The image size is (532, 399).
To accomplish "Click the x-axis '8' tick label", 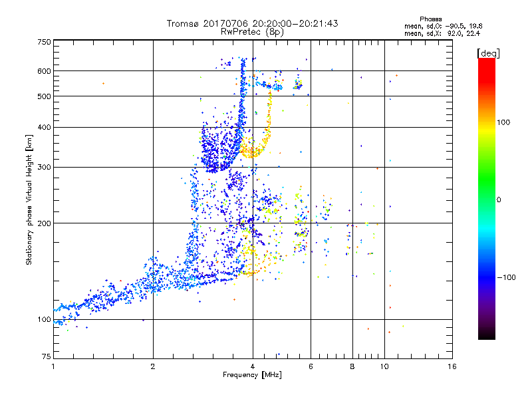I will pos(352,366).
